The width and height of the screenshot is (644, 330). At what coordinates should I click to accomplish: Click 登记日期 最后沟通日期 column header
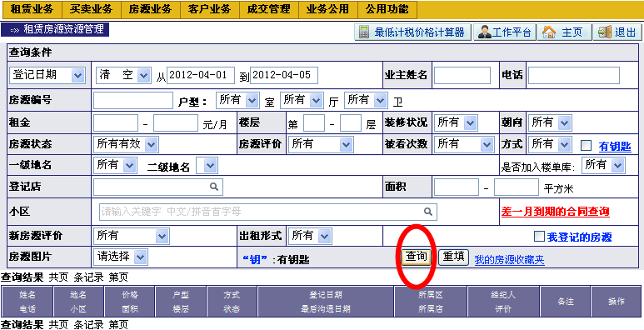[x=326, y=302]
